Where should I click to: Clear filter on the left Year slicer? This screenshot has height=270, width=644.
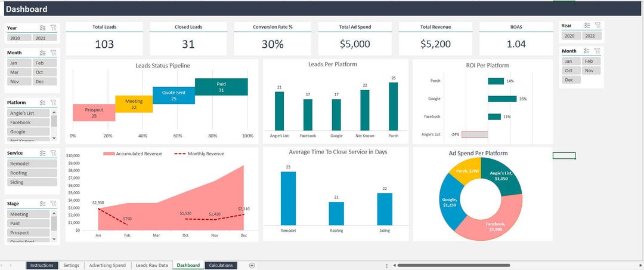pyautogui.click(x=54, y=27)
